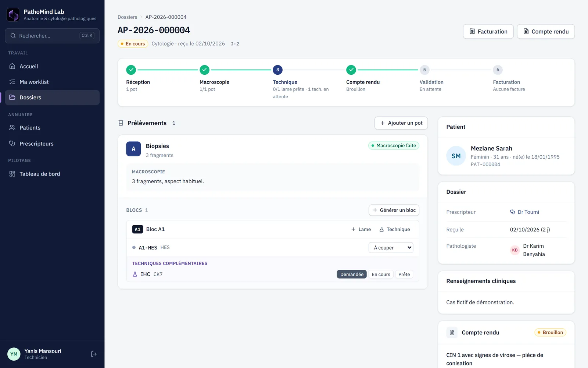Click Ajouter un pot button
This screenshot has height=368, width=588.
[x=401, y=123]
